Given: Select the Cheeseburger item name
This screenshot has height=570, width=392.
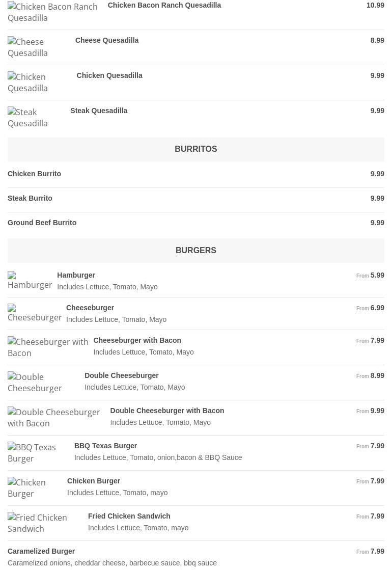Looking at the screenshot, I should pos(90,308).
